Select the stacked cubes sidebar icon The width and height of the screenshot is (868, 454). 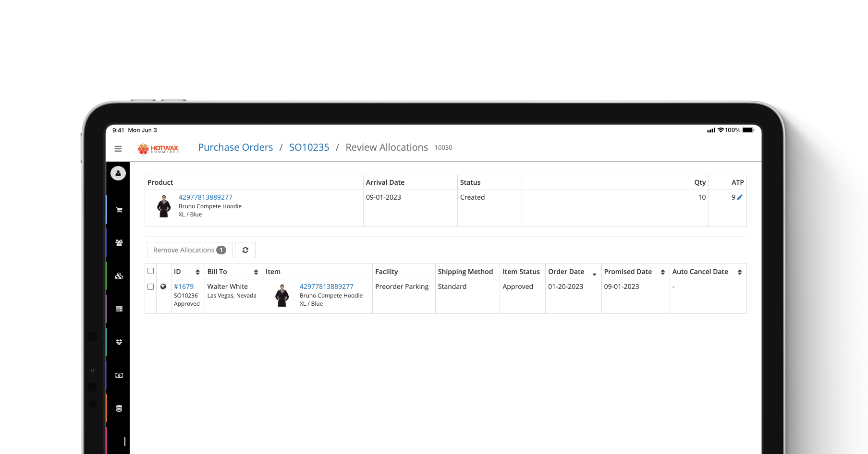[x=119, y=276]
